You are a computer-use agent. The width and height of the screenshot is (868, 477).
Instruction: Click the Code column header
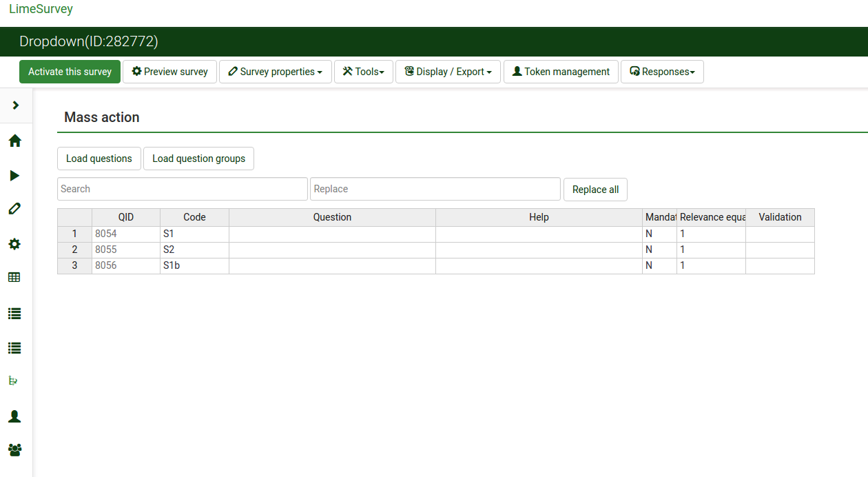point(194,217)
